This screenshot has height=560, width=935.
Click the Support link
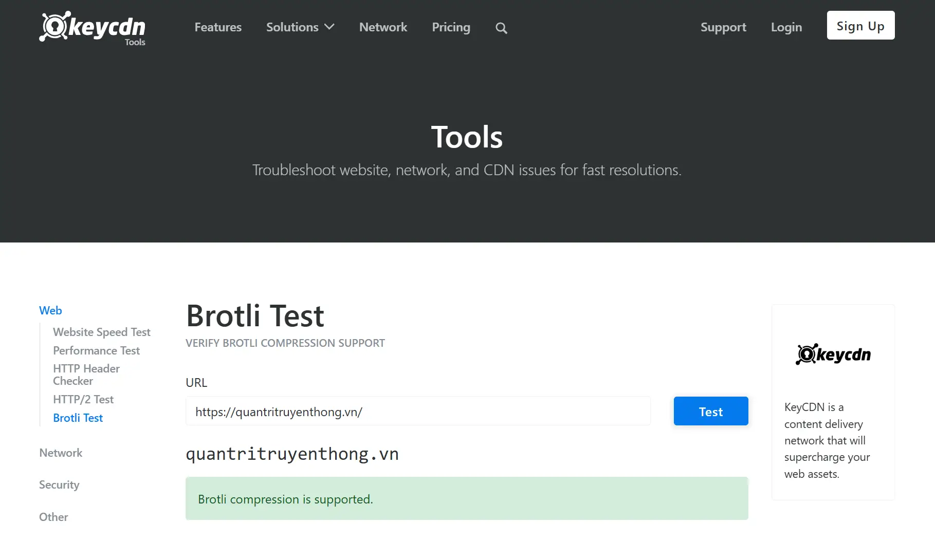tap(723, 27)
